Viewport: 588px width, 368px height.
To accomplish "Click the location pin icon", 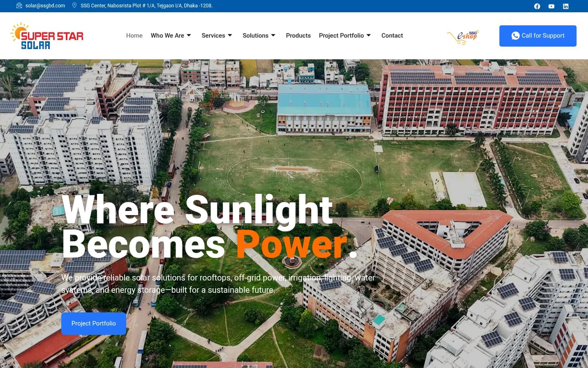I will (74, 6).
